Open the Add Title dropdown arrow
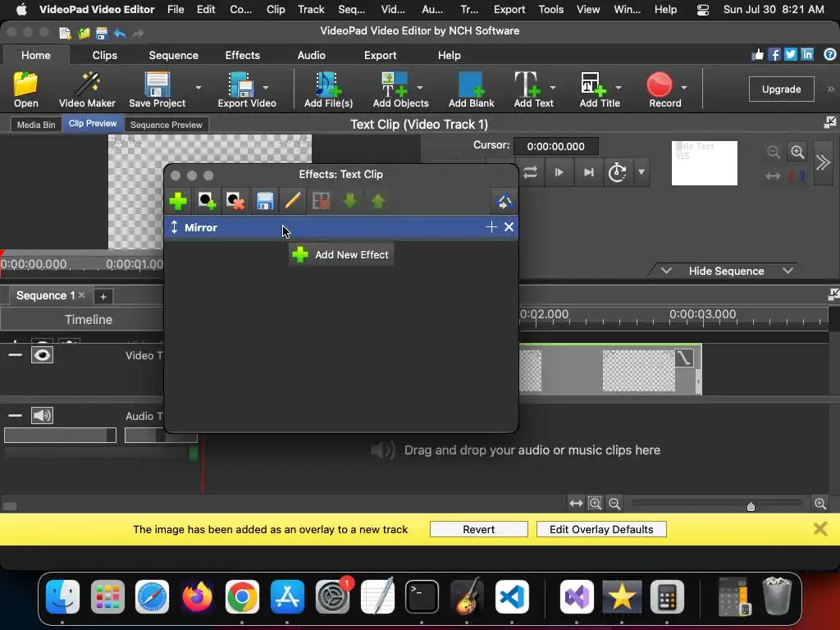 point(619,87)
